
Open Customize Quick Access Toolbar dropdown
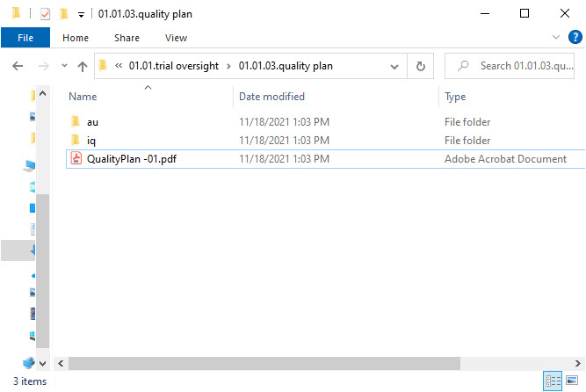pyautogui.click(x=81, y=14)
